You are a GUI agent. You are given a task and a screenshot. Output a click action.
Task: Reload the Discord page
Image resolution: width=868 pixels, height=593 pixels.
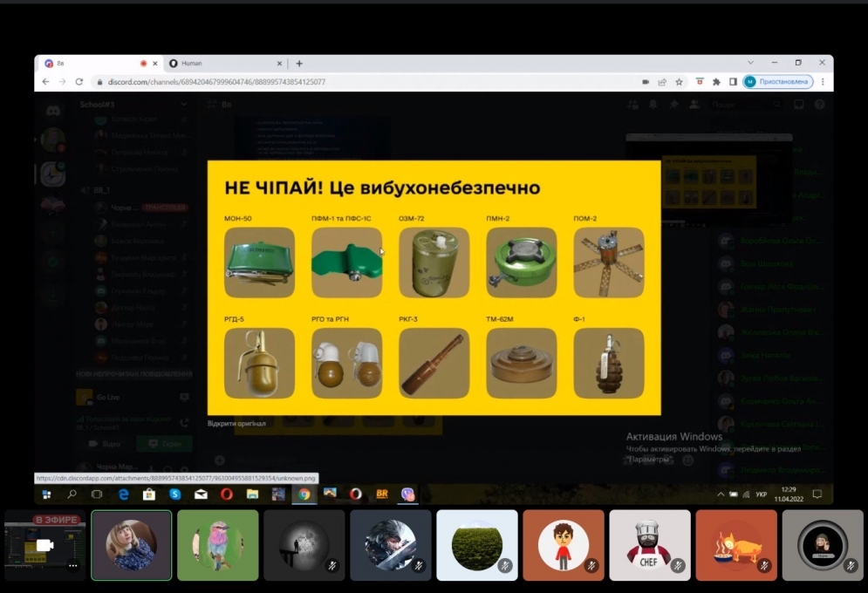(79, 82)
